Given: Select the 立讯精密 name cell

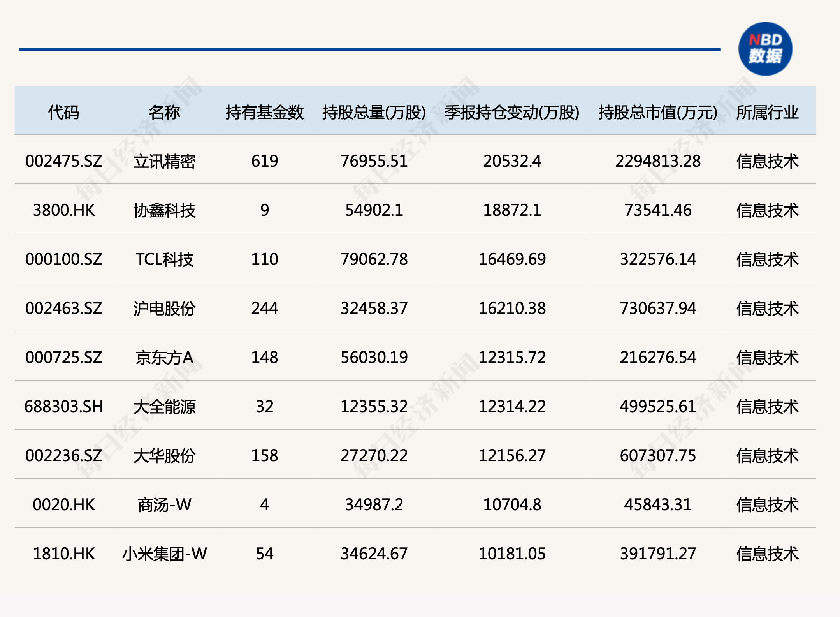Looking at the screenshot, I should tap(164, 161).
